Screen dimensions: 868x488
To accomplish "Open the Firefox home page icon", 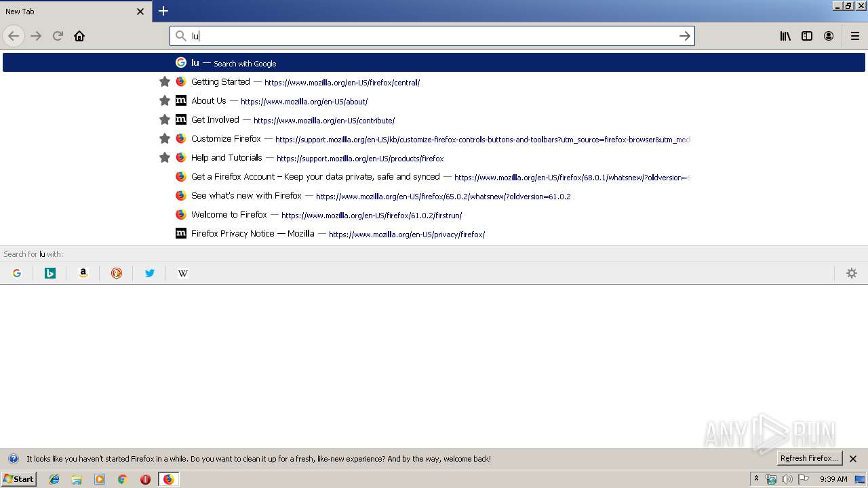I will coord(79,36).
